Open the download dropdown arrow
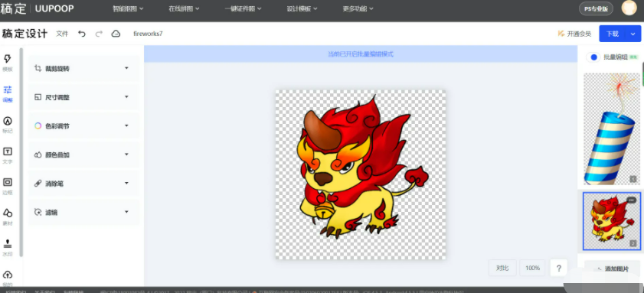The width and height of the screenshot is (644, 293). (x=633, y=34)
